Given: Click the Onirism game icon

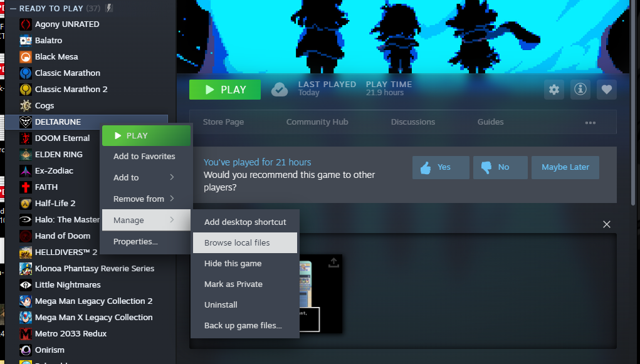Looking at the screenshot, I should (x=26, y=350).
